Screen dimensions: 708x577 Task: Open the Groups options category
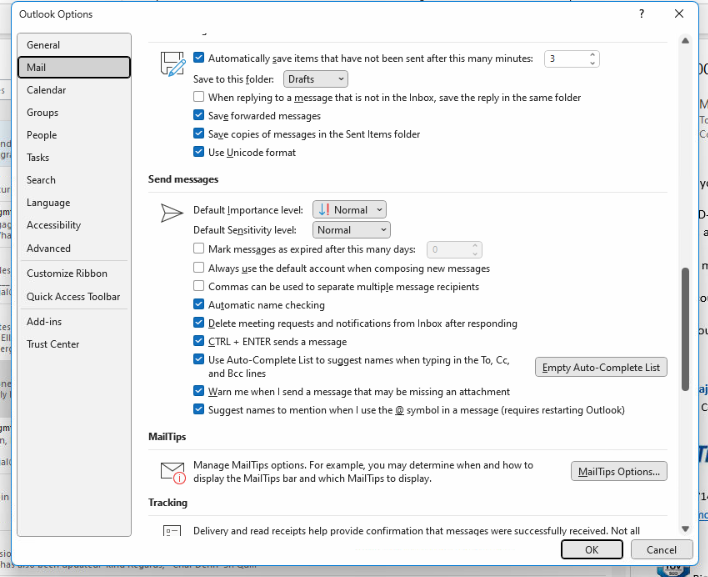click(75, 112)
